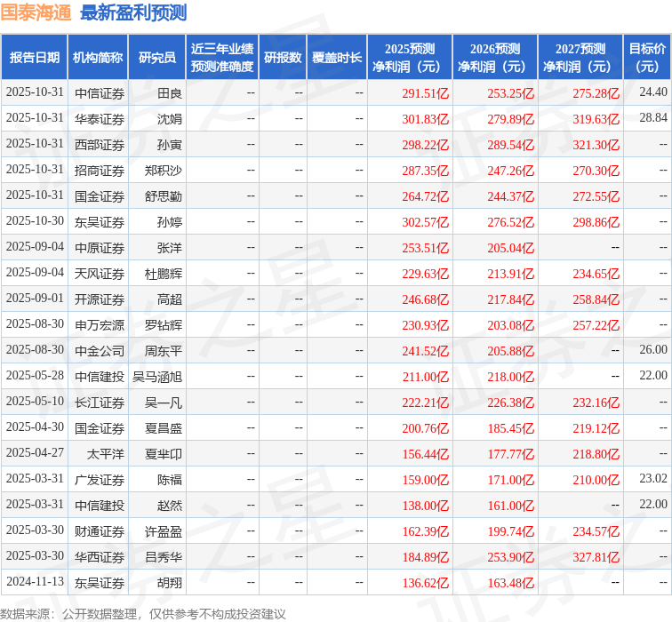
Task: Click analyst name 高超
Action: point(170,299)
